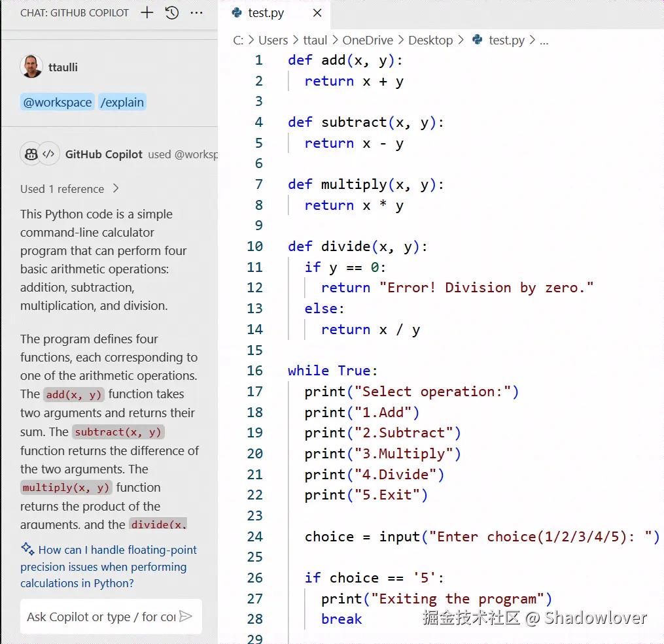Click the print 'Exiting the program' line
664x644 pixels.
436,599
